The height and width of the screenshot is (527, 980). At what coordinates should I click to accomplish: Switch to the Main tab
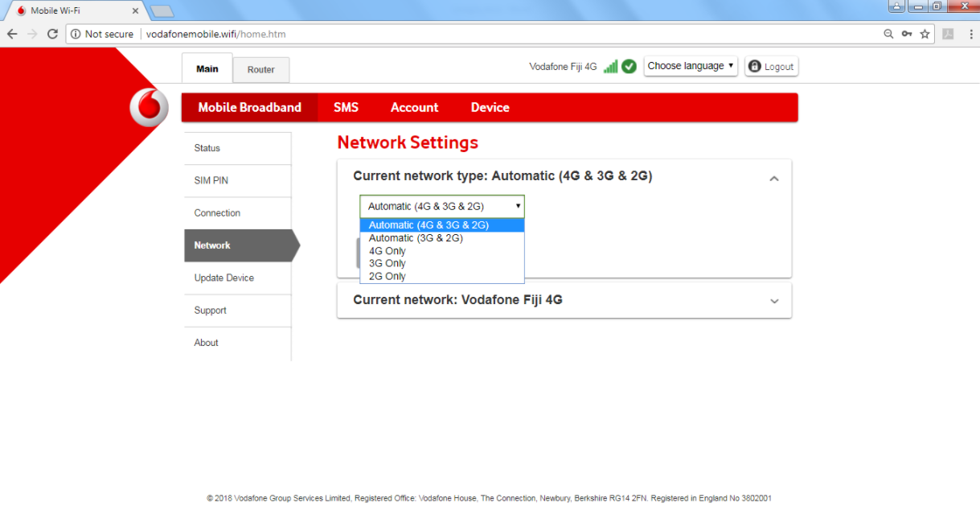(x=207, y=68)
